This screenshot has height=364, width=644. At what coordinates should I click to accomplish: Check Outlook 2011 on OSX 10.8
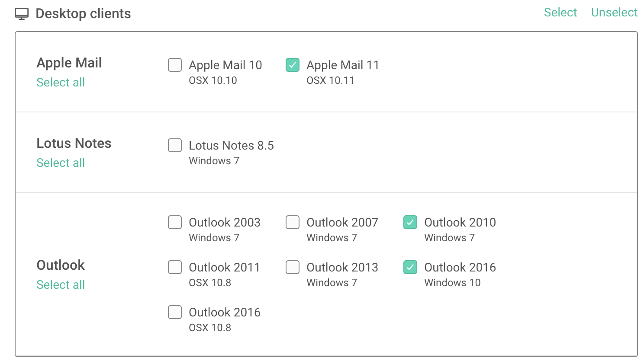175,267
